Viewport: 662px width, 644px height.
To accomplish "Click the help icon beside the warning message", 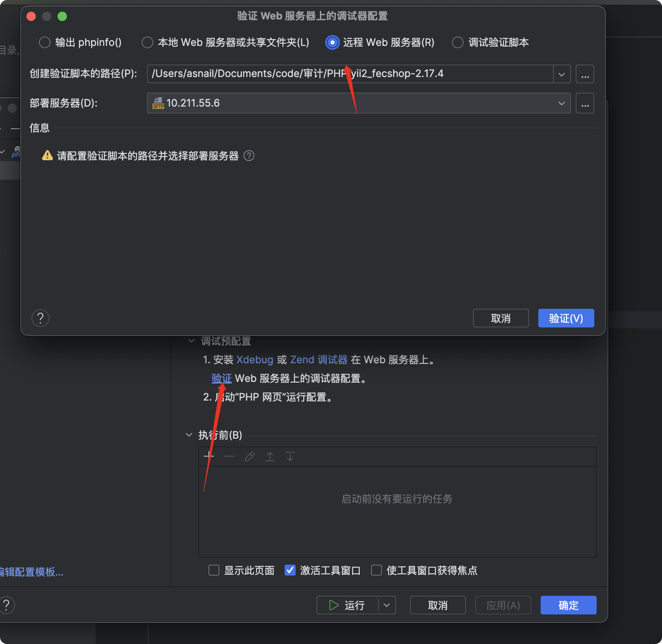I will click(249, 156).
